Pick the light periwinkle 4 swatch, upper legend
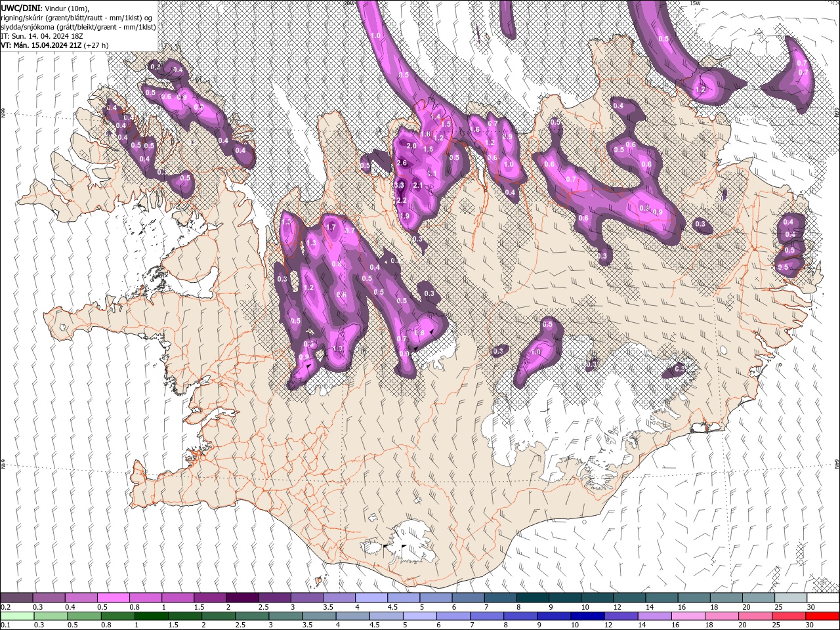The width and height of the screenshot is (840, 630). tap(371, 598)
